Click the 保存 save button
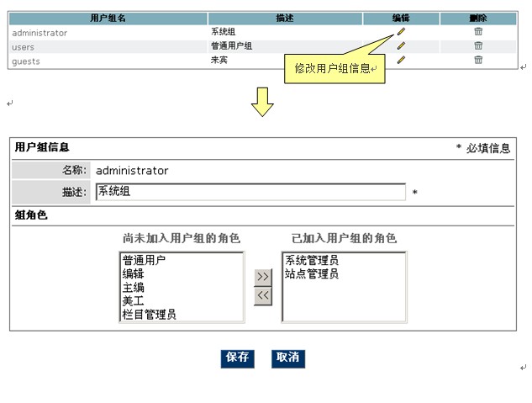This screenshot has width=532, height=403. 238,358
